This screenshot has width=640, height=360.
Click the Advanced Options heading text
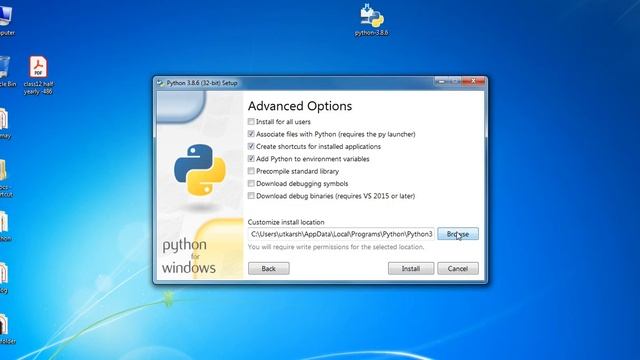[300, 106]
